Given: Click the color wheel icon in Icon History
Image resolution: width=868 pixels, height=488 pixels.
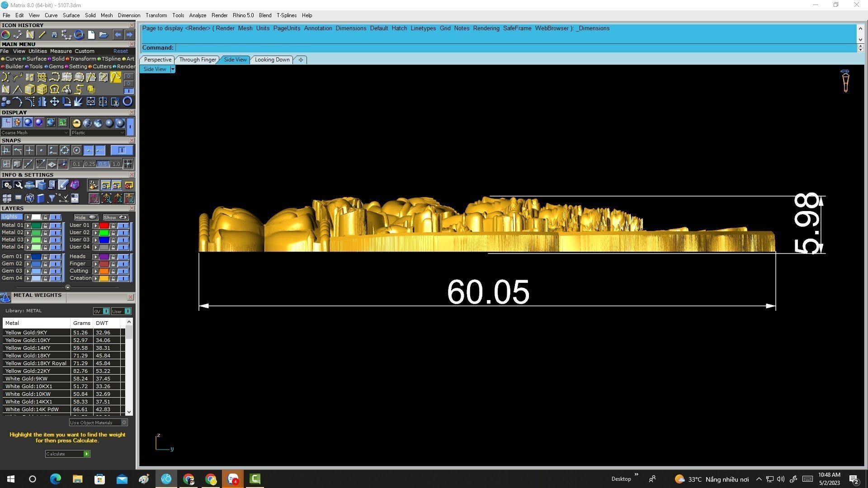Looking at the screenshot, I should click(x=6, y=35).
